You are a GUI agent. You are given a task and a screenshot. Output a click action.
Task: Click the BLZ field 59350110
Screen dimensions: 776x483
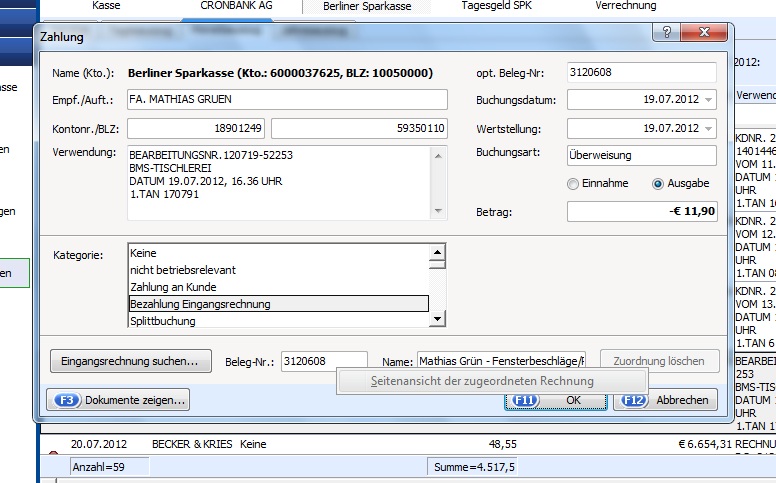[359, 129]
